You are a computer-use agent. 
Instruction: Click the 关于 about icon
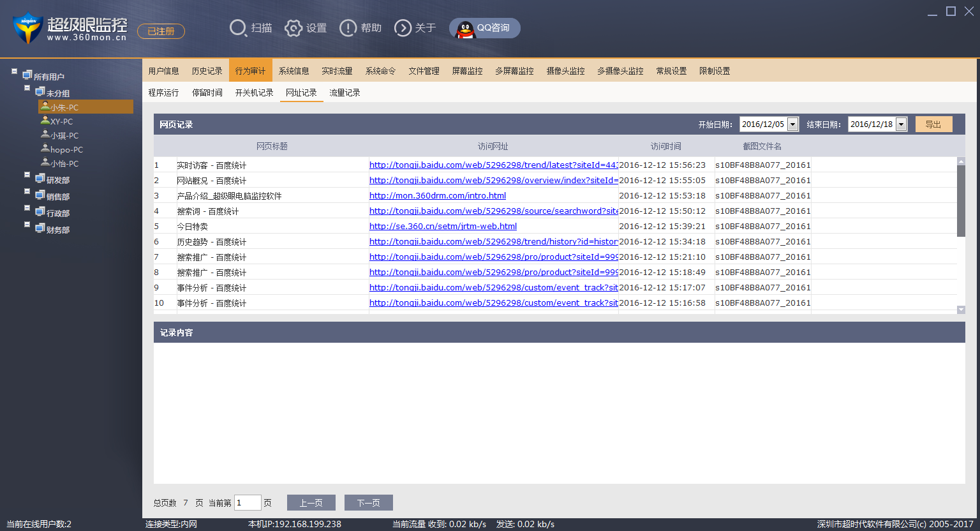(x=403, y=28)
